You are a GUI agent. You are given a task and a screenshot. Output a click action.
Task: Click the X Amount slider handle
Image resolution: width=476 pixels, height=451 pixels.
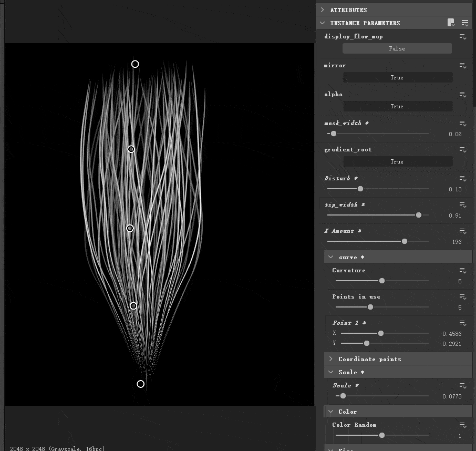405,241
